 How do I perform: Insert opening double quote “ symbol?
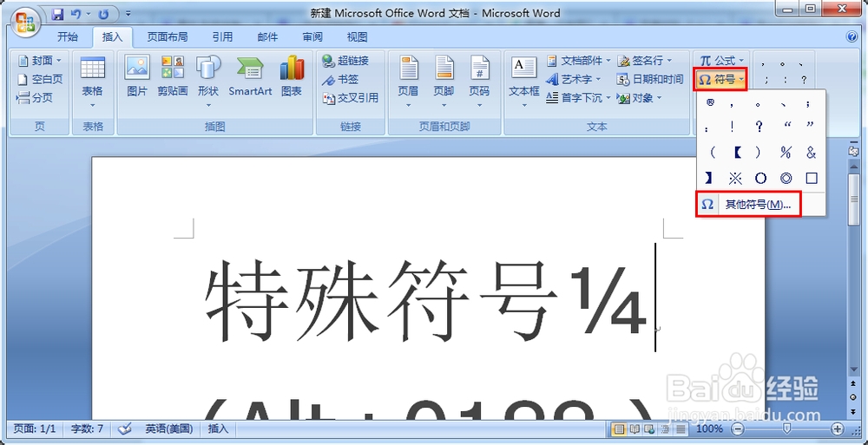(x=788, y=127)
